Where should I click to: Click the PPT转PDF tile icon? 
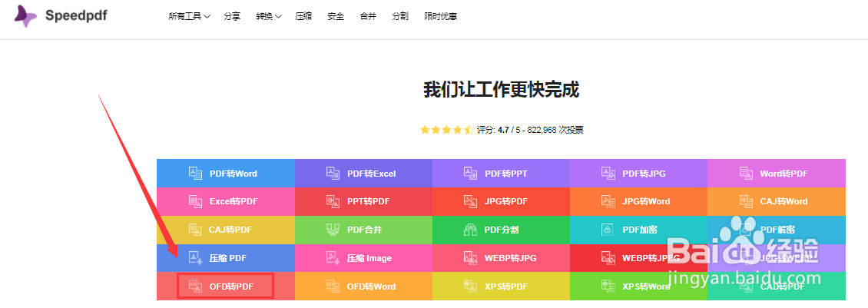pos(333,201)
